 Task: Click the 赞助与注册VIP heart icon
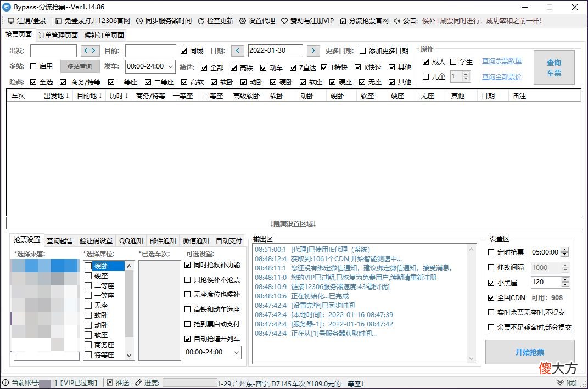pos(284,21)
